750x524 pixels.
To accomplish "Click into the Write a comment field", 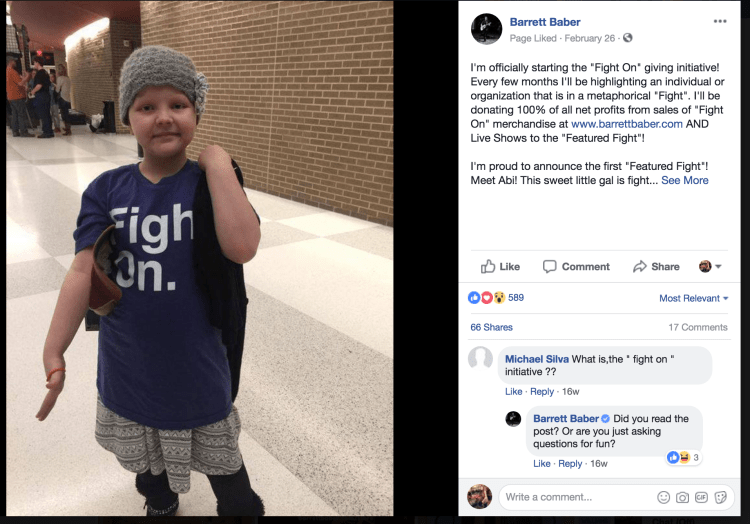I will pos(574,497).
